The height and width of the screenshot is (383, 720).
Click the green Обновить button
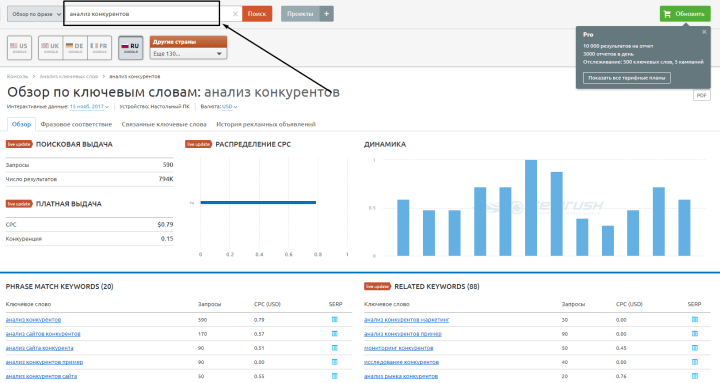click(685, 14)
